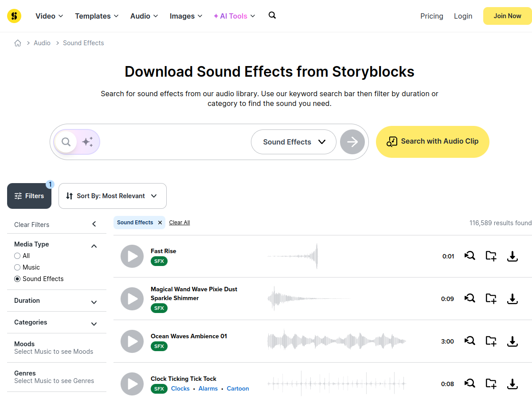Open the AI Tools menu
532x399 pixels.
point(235,16)
